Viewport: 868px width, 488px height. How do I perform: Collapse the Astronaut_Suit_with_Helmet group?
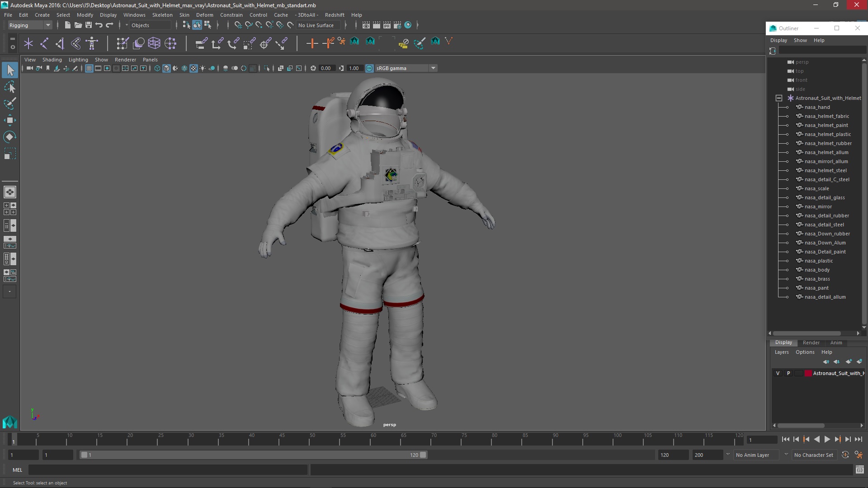[x=779, y=98]
